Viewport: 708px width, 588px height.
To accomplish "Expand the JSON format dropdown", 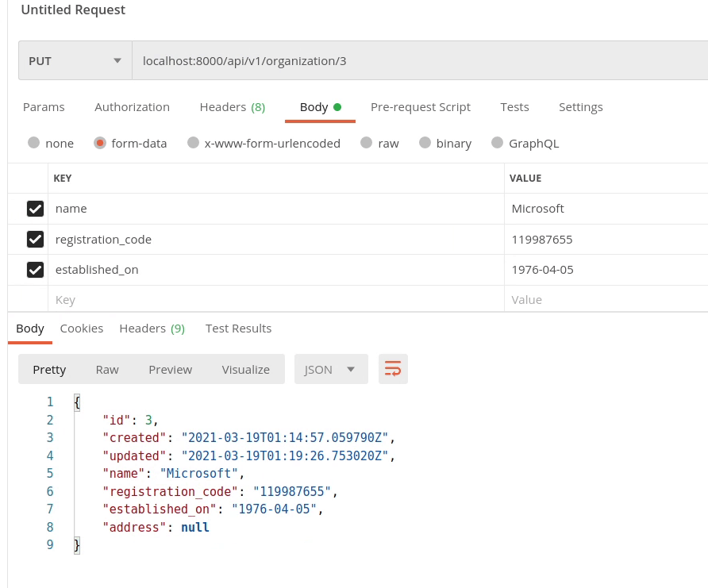I will (x=330, y=369).
